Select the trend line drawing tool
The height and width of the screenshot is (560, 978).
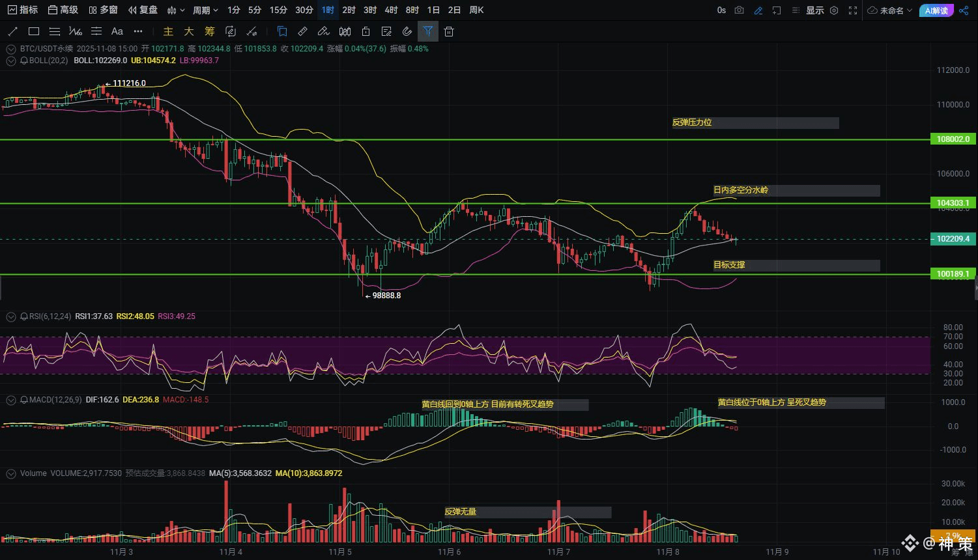click(12, 31)
